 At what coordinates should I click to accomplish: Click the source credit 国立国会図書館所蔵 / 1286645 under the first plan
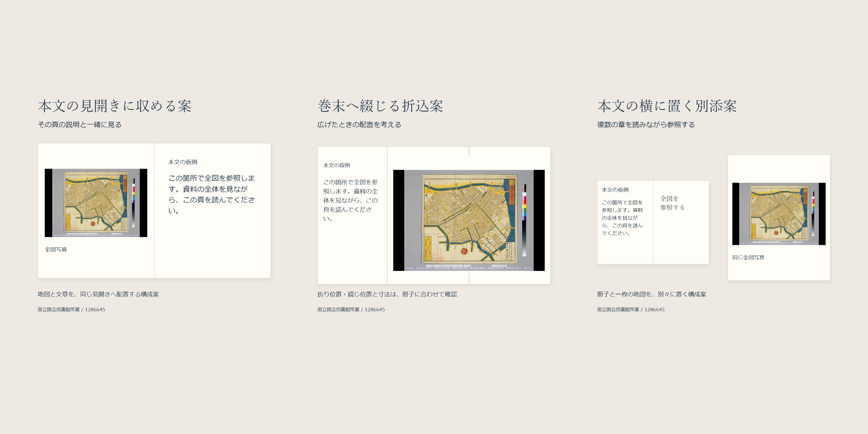[72, 309]
